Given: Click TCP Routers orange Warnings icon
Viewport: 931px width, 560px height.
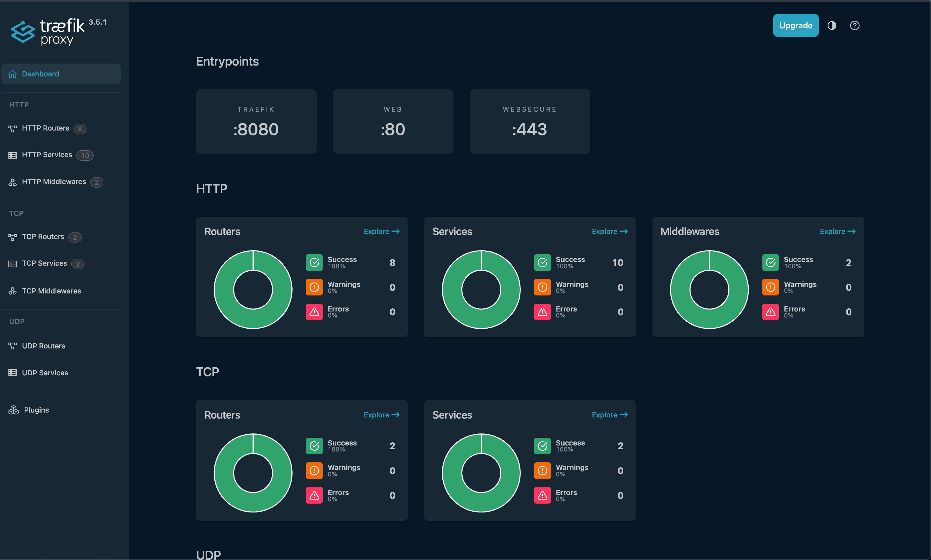Looking at the screenshot, I should click(314, 471).
